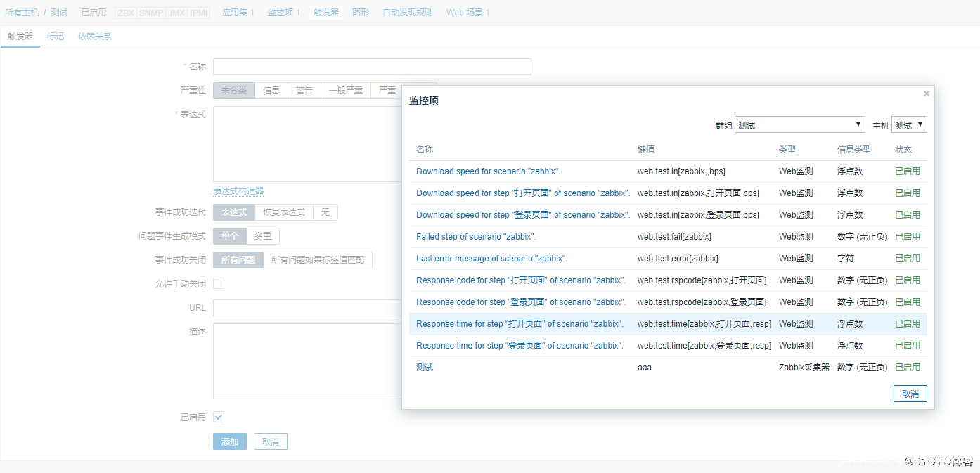
Task: Click the 键值 column header
Action: click(x=646, y=149)
